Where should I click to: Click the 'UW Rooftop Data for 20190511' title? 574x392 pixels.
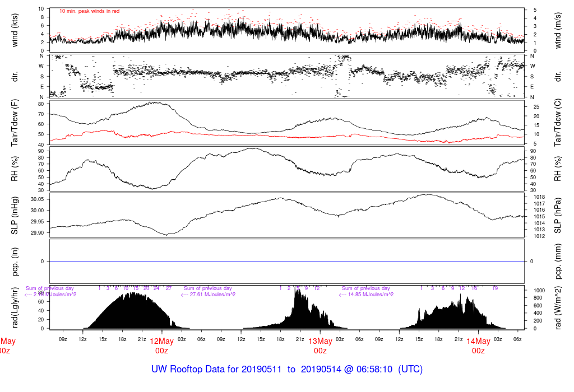click(x=216, y=370)
